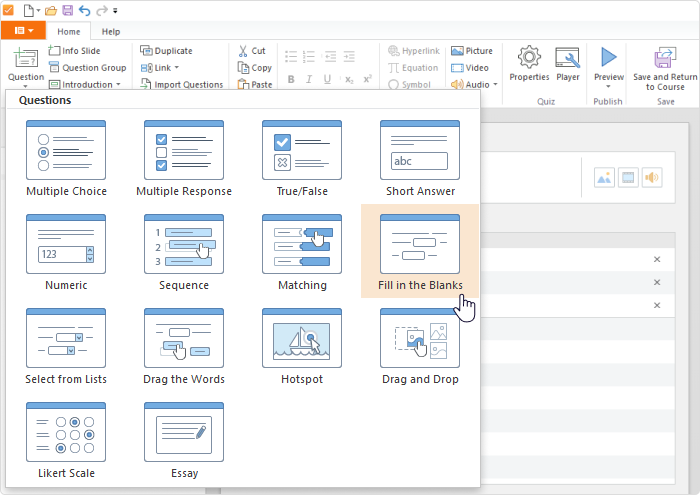Screen dimensions: 700x495
Task: Insert a Video from the ribbon
Action: click(470, 67)
